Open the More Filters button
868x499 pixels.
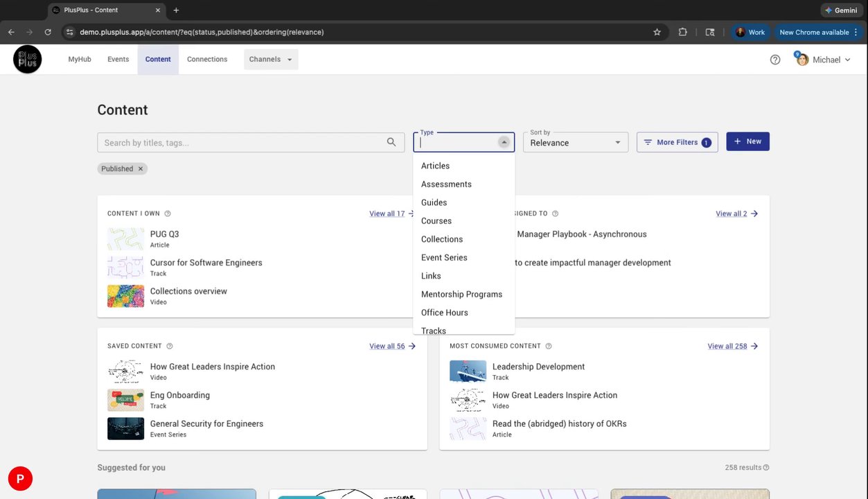tap(677, 142)
